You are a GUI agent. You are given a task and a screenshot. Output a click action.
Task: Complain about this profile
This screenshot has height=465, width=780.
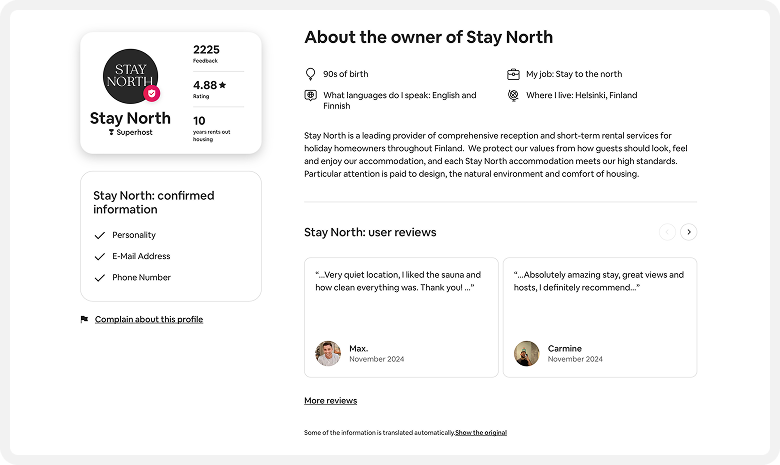148,319
